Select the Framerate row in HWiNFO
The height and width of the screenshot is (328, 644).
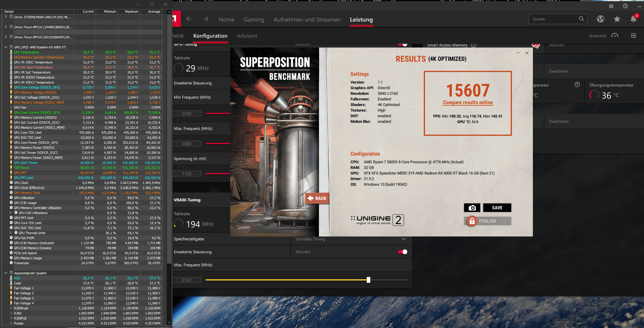coord(82,263)
